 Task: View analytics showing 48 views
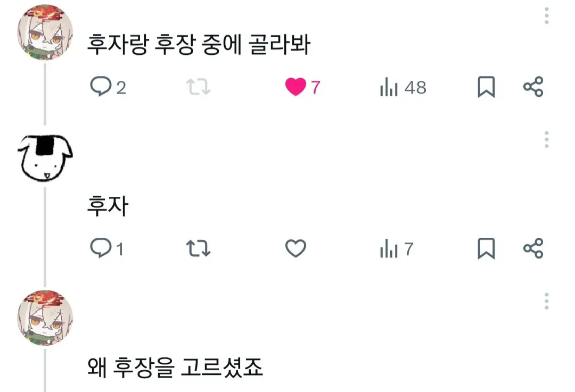(x=389, y=88)
